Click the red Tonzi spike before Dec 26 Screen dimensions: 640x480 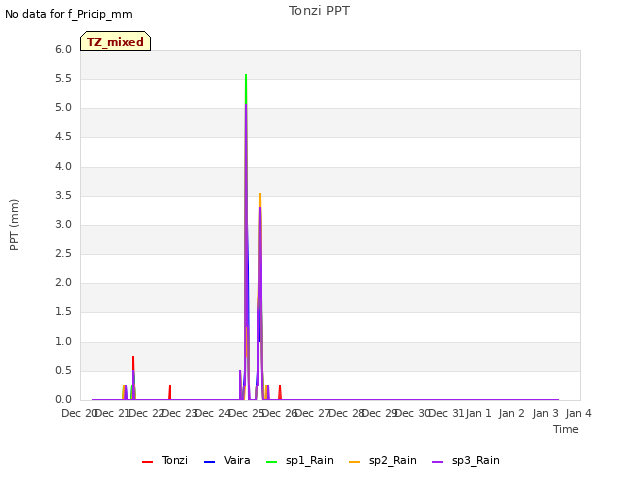[x=280, y=390]
